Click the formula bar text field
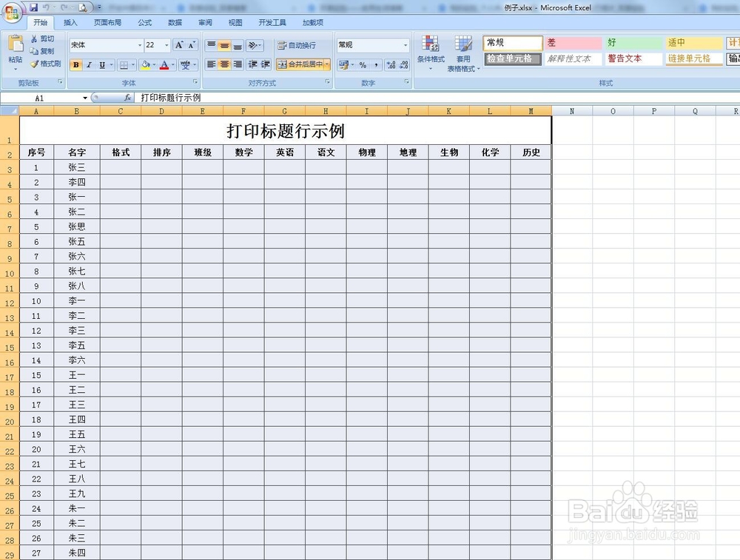The width and height of the screenshot is (740, 560). pos(437,98)
